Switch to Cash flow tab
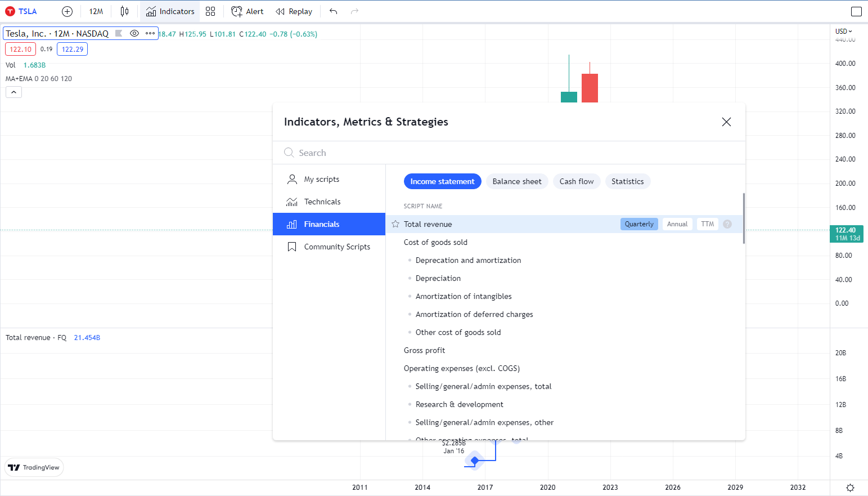Viewport: 868px width, 496px height. pyautogui.click(x=577, y=181)
